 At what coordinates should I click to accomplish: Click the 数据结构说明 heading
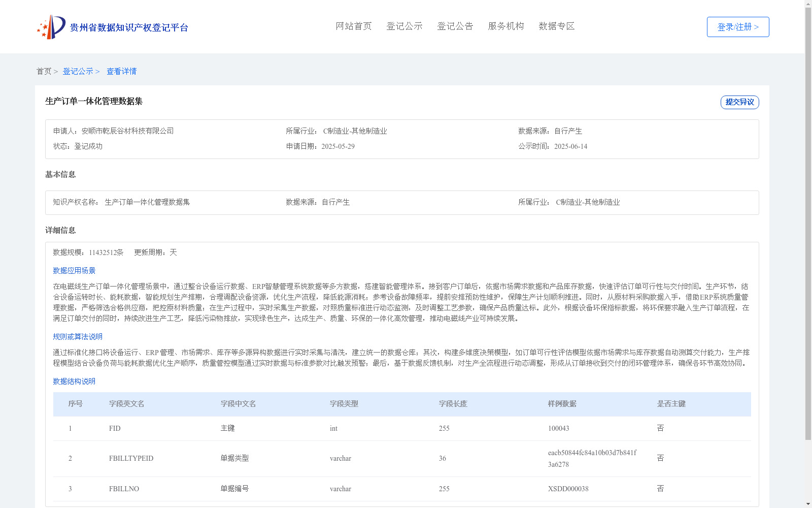[74, 382]
